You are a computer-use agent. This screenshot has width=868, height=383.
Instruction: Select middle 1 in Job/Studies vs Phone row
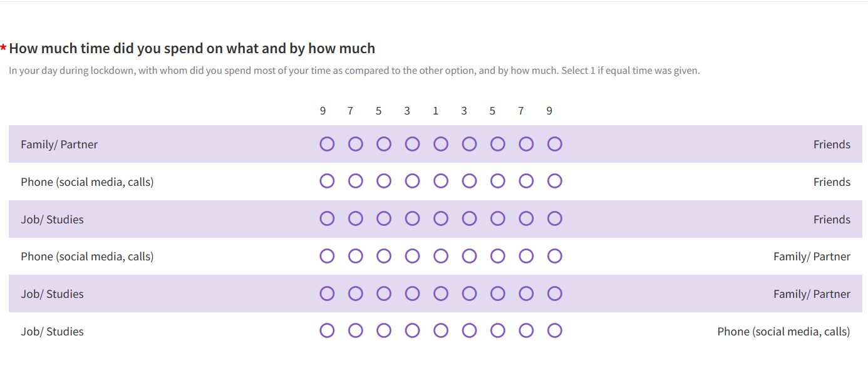[441, 330]
